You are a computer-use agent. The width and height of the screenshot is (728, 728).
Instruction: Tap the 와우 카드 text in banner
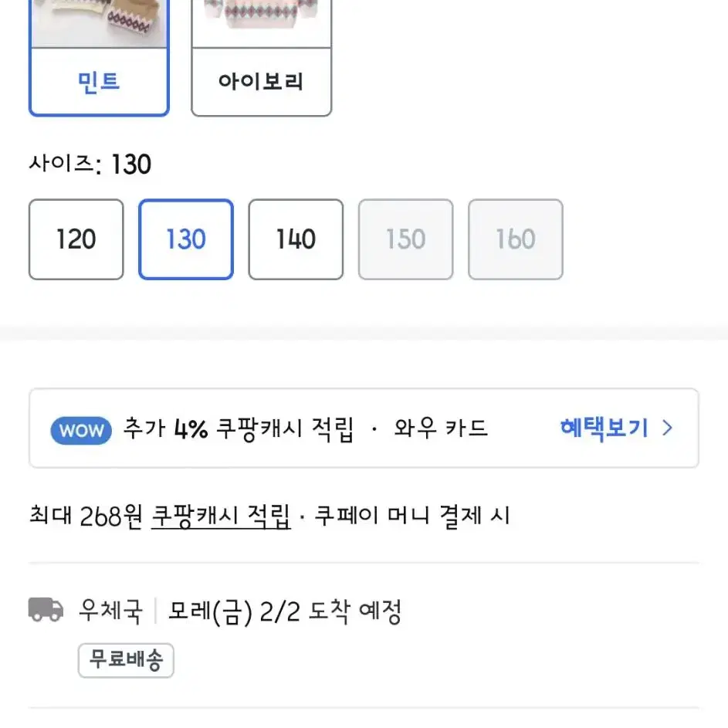pos(441,428)
